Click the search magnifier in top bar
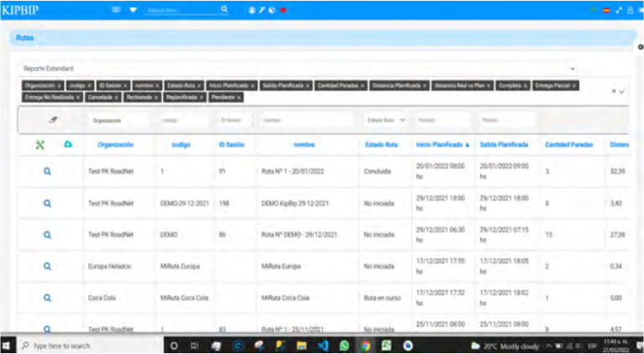 [224, 9]
